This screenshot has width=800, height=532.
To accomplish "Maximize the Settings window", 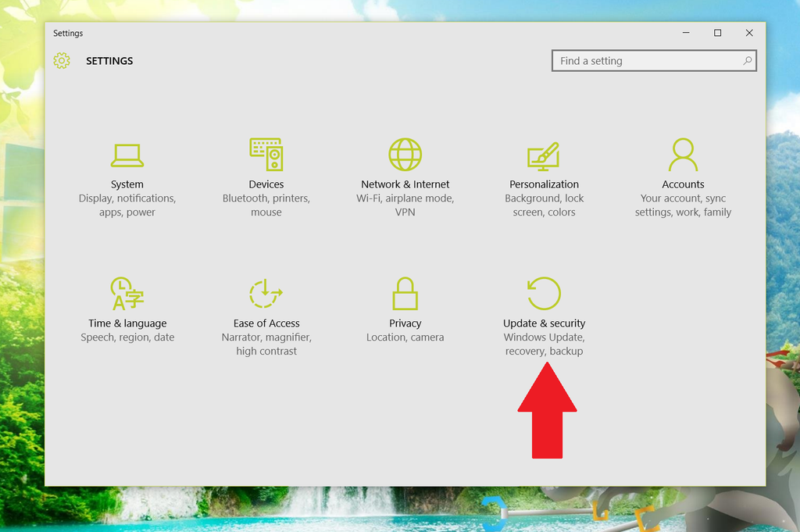I will 717,33.
